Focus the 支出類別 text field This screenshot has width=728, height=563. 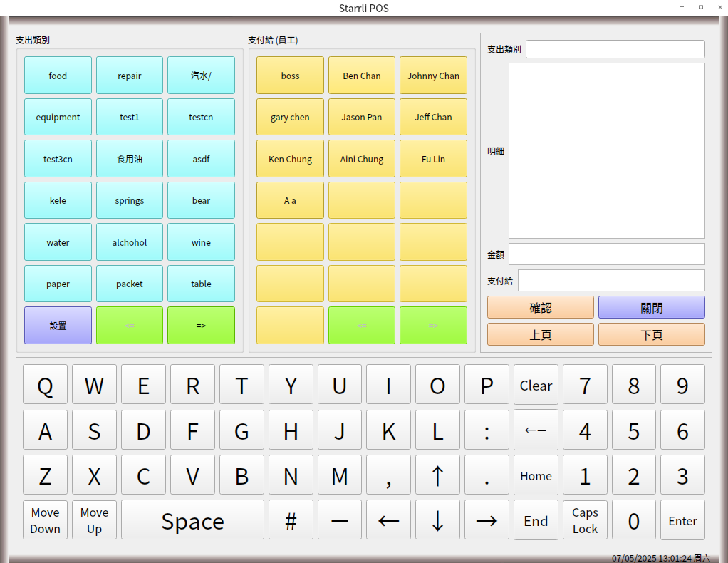(x=615, y=49)
